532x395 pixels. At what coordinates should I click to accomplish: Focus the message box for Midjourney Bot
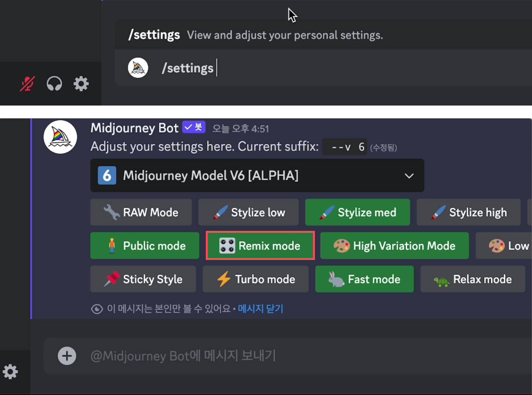(288, 356)
